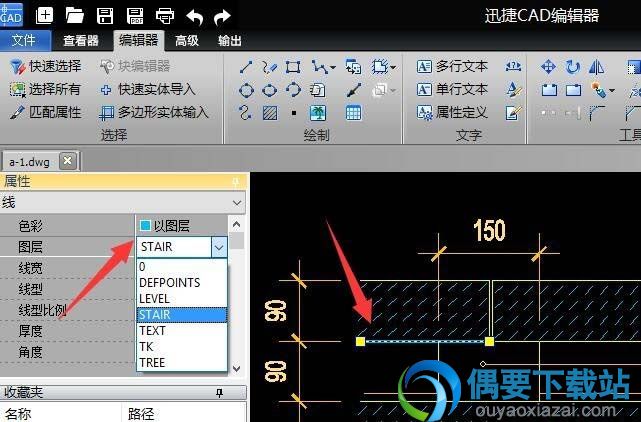Select the Line drawing tool
This screenshot has width=641, height=422.
coord(246,67)
